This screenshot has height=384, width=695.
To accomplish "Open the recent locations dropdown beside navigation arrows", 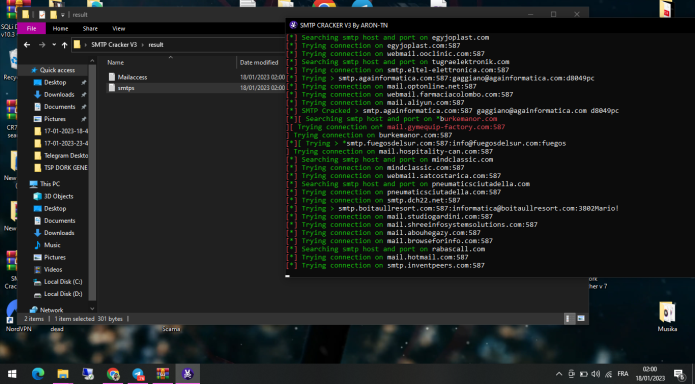I will click(54, 45).
